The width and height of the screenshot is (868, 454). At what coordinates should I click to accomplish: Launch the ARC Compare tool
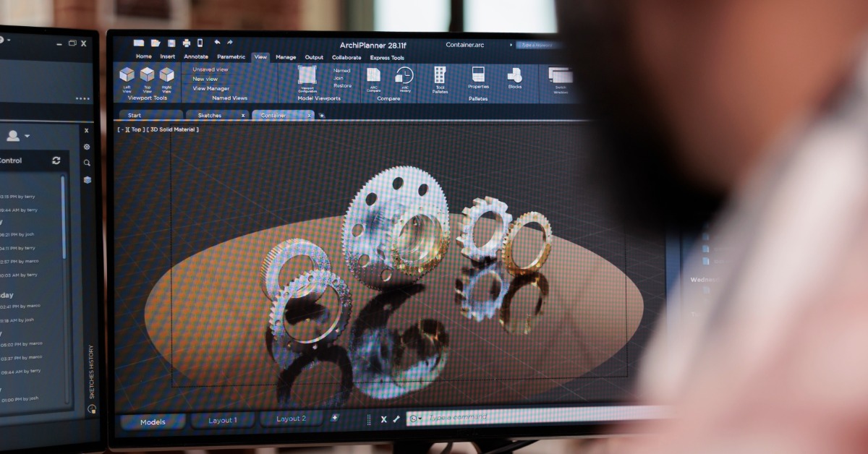(373, 74)
